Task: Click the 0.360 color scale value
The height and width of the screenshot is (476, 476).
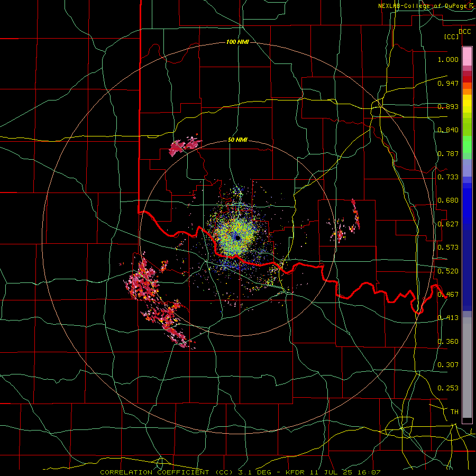Action: click(448, 342)
